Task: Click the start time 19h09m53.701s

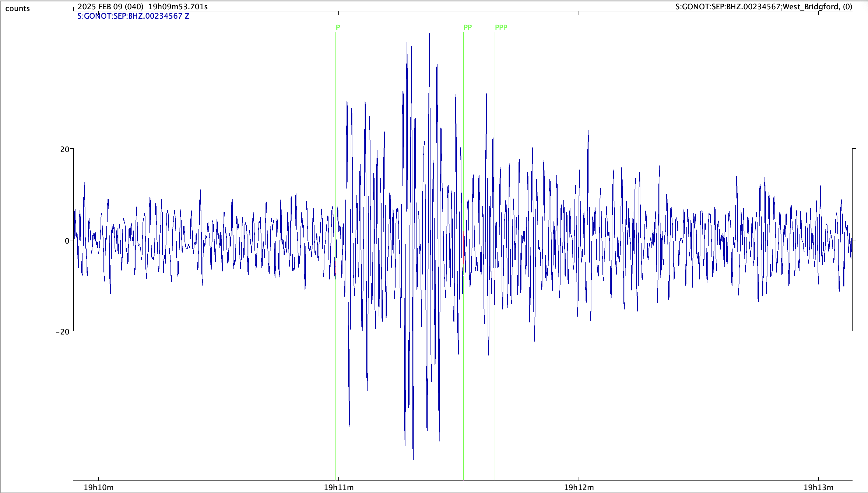Action: tap(178, 6)
